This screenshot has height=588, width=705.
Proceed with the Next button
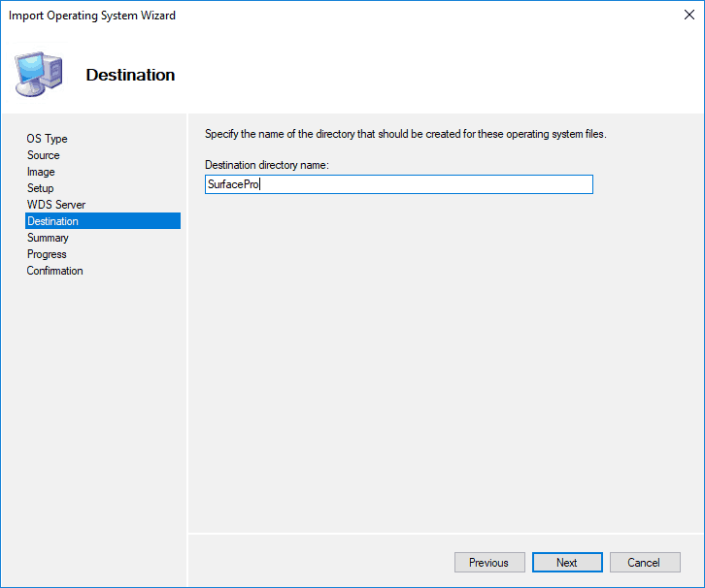pyautogui.click(x=567, y=563)
